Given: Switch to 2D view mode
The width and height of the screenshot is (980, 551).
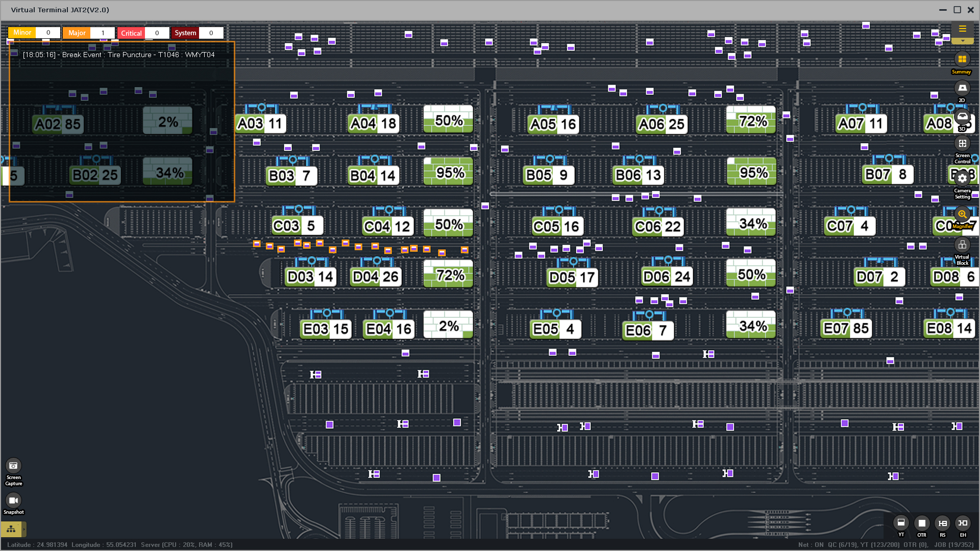Looking at the screenshot, I should point(962,88).
